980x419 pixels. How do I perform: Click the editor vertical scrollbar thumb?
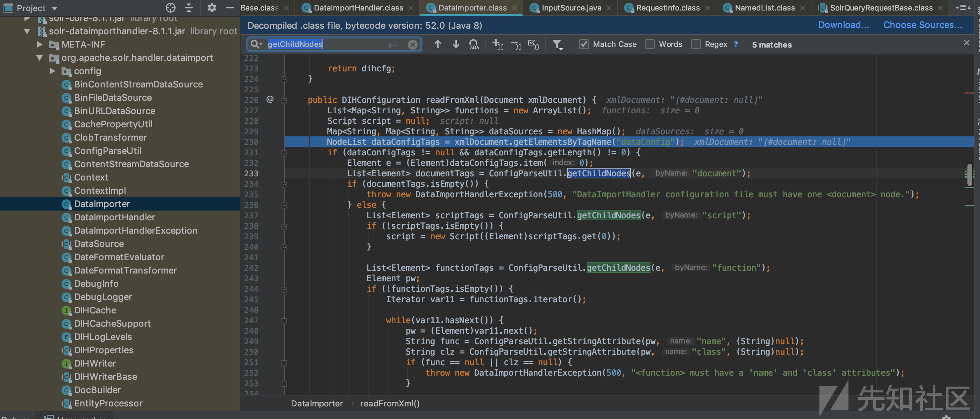(970, 175)
